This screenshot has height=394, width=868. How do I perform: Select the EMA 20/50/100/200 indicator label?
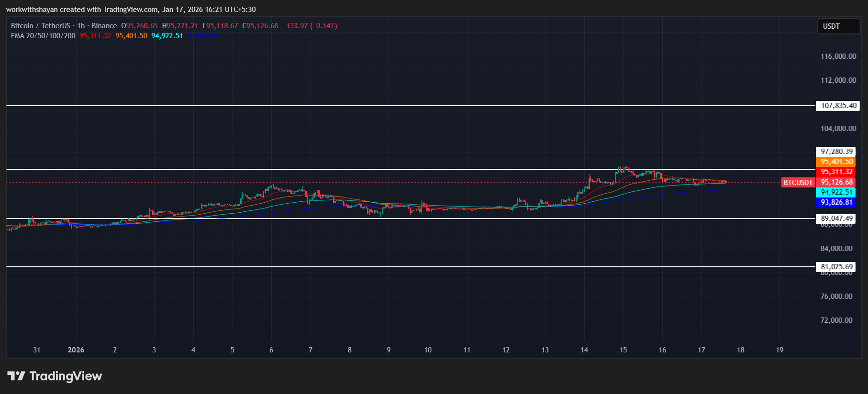pyautogui.click(x=43, y=36)
